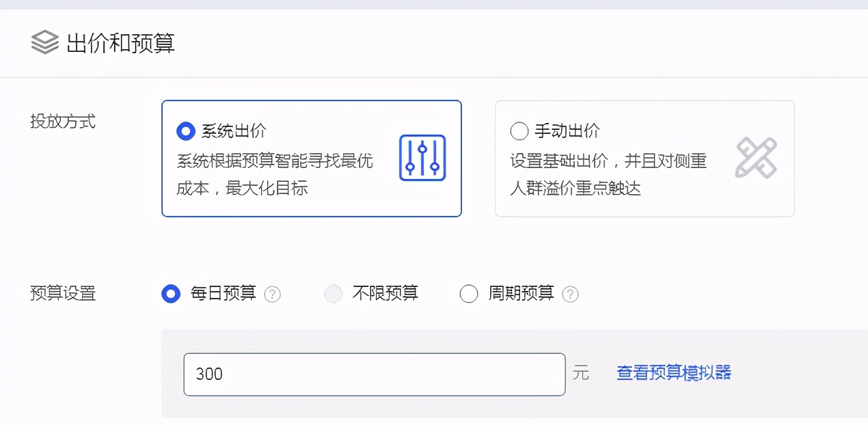This screenshot has width=868, height=425.
Task: Click the 投放方式 label
Action: click(64, 122)
